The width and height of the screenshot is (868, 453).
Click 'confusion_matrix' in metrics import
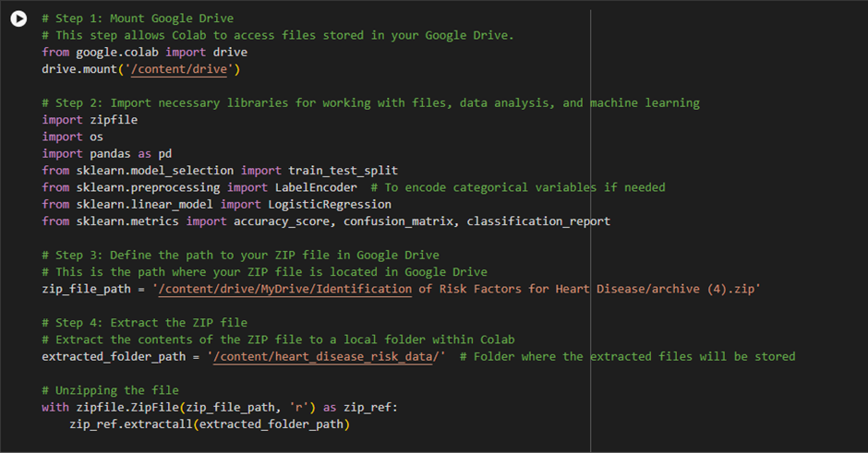397,221
